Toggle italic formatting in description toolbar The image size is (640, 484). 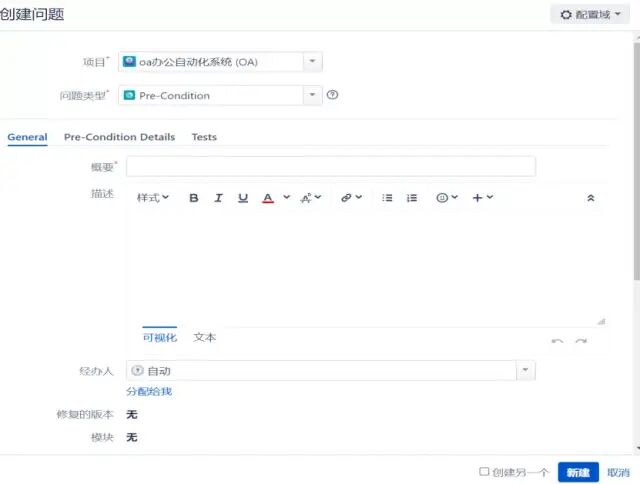coord(218,198)
